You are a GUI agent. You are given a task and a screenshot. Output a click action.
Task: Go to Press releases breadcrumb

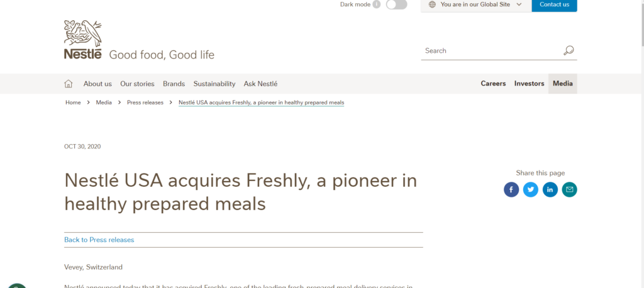tap(145, 102)
